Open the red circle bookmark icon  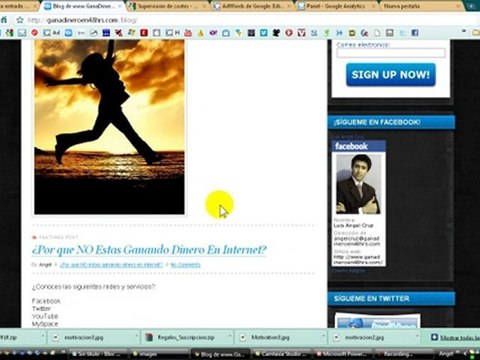tap(34, 33)
